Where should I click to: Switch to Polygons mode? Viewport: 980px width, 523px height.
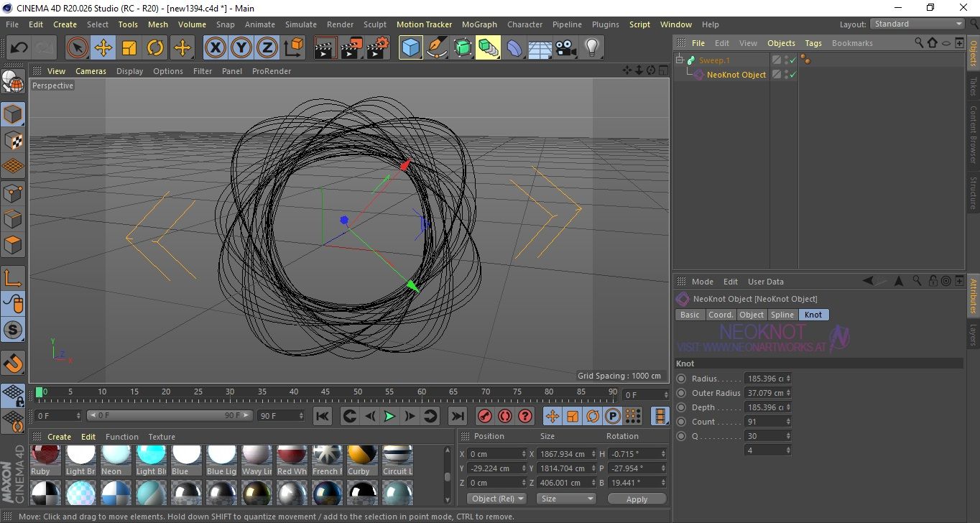tap(14, 245)
